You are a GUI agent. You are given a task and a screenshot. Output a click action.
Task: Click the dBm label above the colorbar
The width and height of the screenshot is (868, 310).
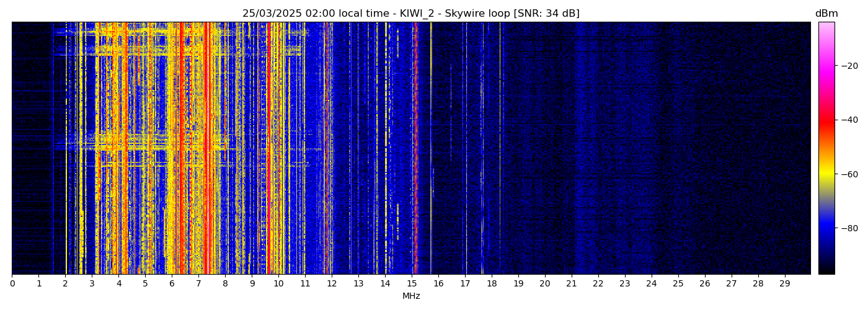point(826,14)
